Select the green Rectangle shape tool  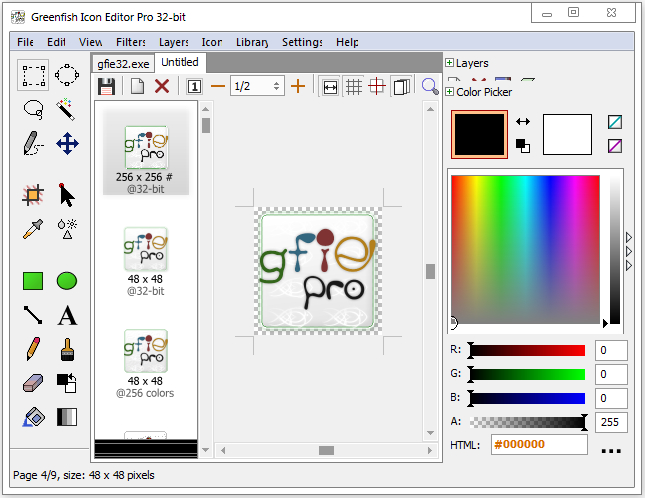33,281
